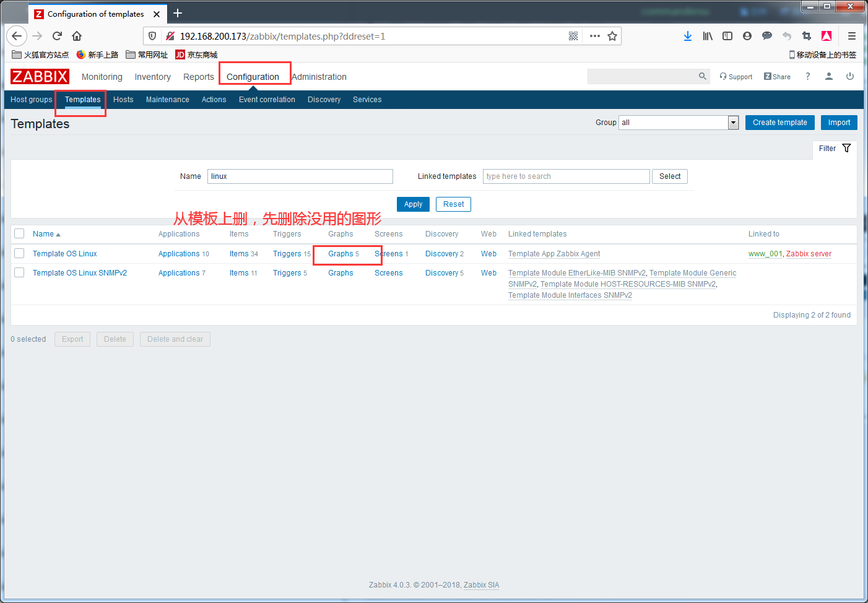
Task: Reset the template filter
Action: (x=453, y=204)
